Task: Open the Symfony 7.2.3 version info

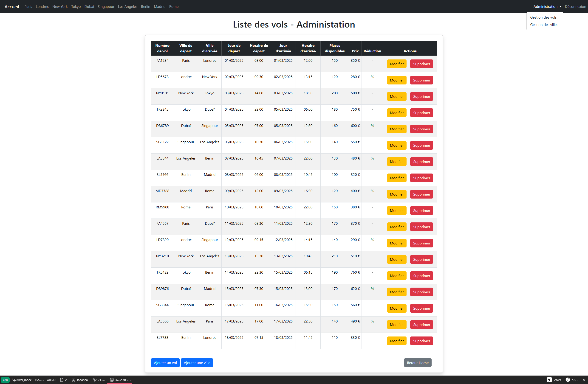Action: (571, 380)
